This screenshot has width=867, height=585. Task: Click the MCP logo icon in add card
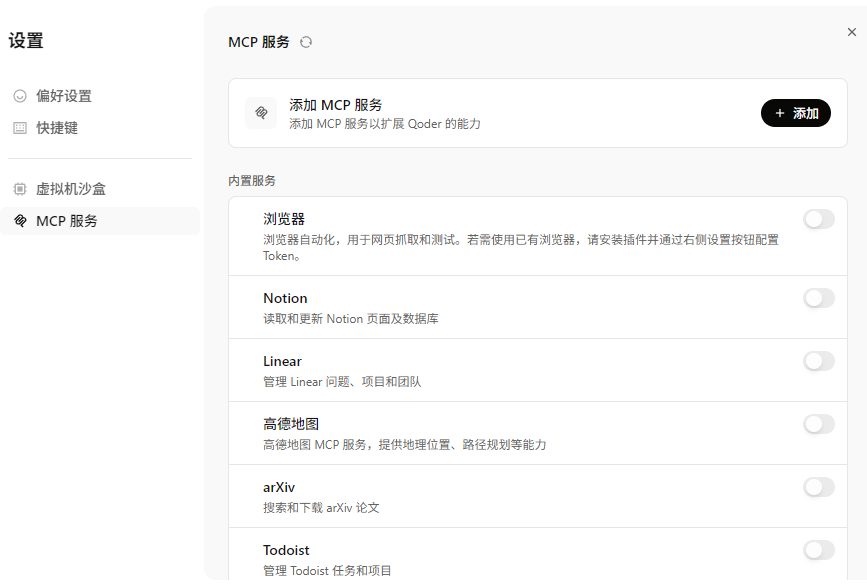(261, 113)
